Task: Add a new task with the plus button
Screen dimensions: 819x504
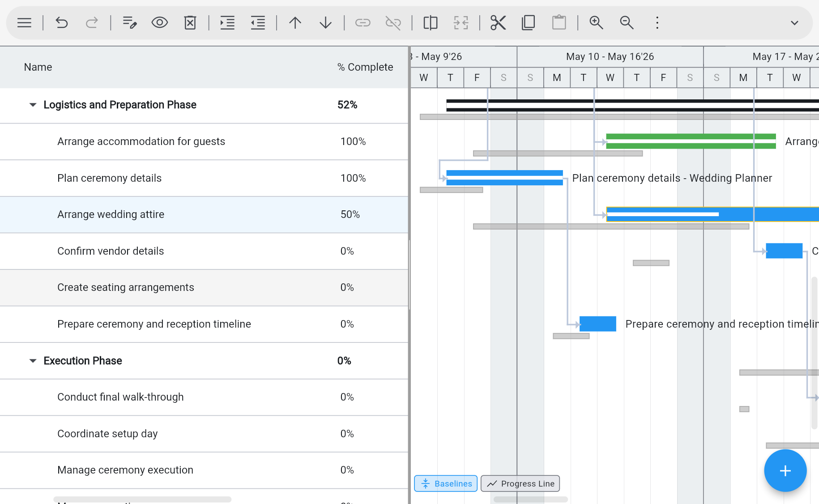Action: point(785,470)
